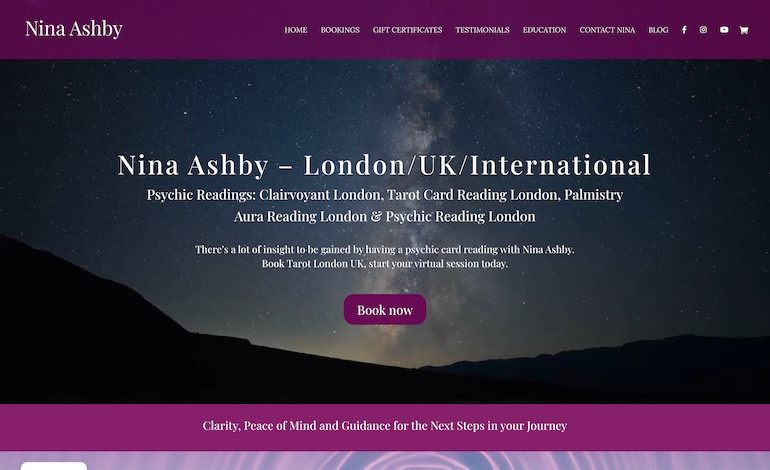Click the Psychic Readings subtitle text

pos(385,195)
